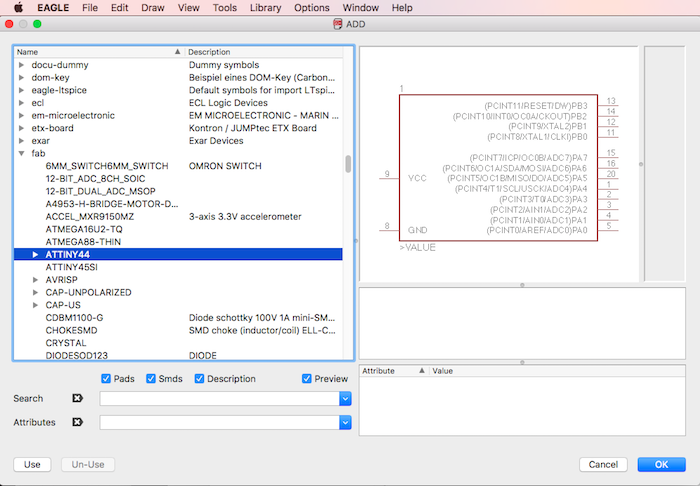Clear the Search field with its X icon
Viewport: 700px width, 486px height.
click(78, 398)
